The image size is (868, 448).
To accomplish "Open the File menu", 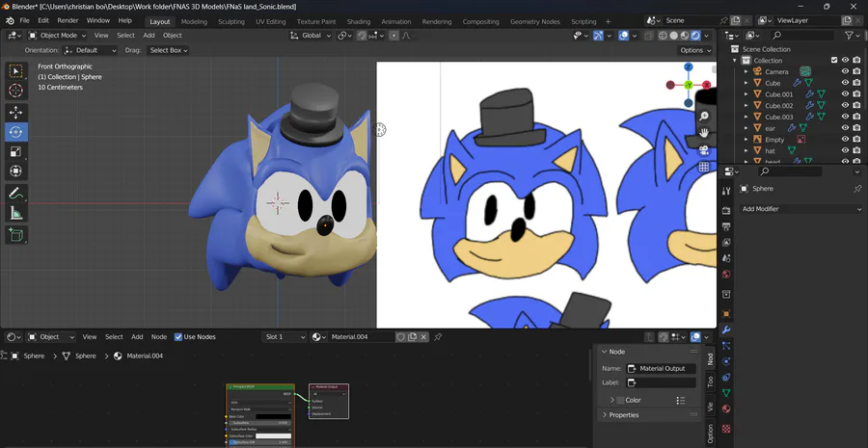I will 24,20.
